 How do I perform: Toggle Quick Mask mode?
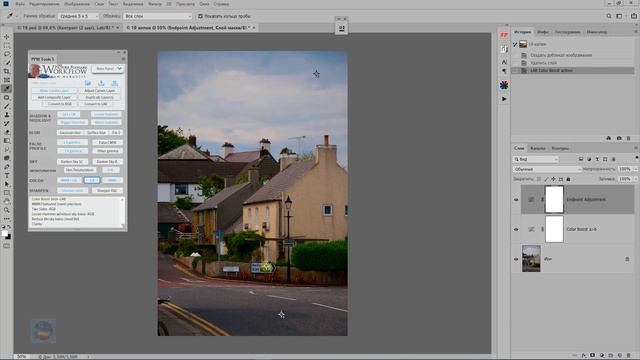tap(7, 246)
